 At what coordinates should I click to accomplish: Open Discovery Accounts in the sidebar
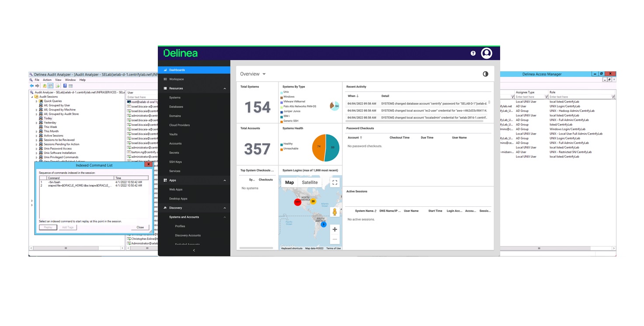click(188, 235)
